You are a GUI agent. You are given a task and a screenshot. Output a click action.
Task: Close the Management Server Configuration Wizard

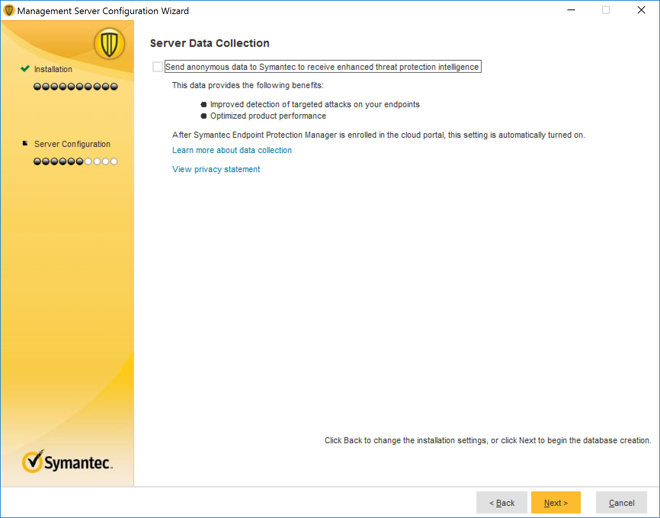point(641,10)
